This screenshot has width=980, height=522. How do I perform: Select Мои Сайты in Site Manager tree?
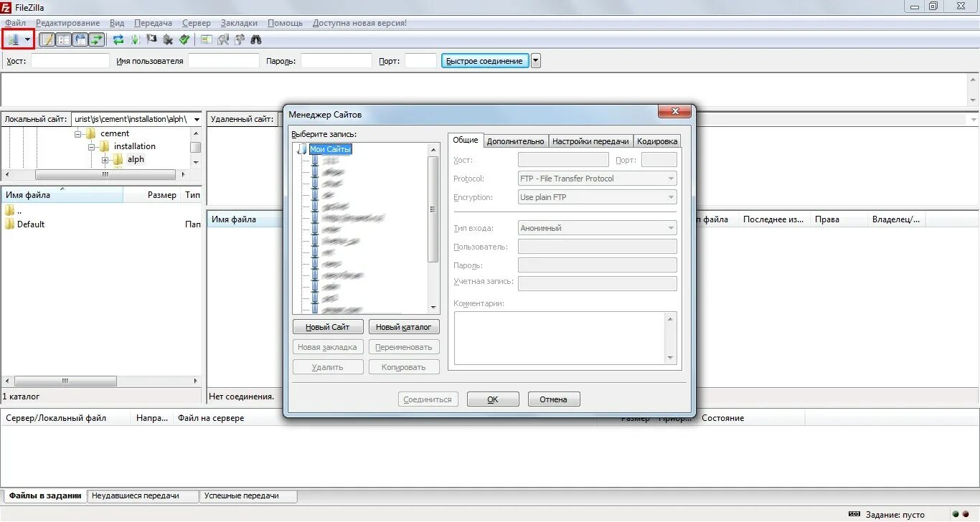coord(330,149)
